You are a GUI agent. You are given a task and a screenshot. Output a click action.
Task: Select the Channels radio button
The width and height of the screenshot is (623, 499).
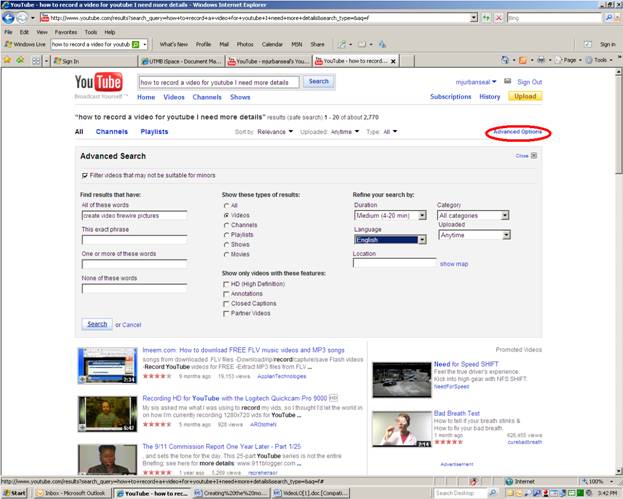(x=226, y=225)
